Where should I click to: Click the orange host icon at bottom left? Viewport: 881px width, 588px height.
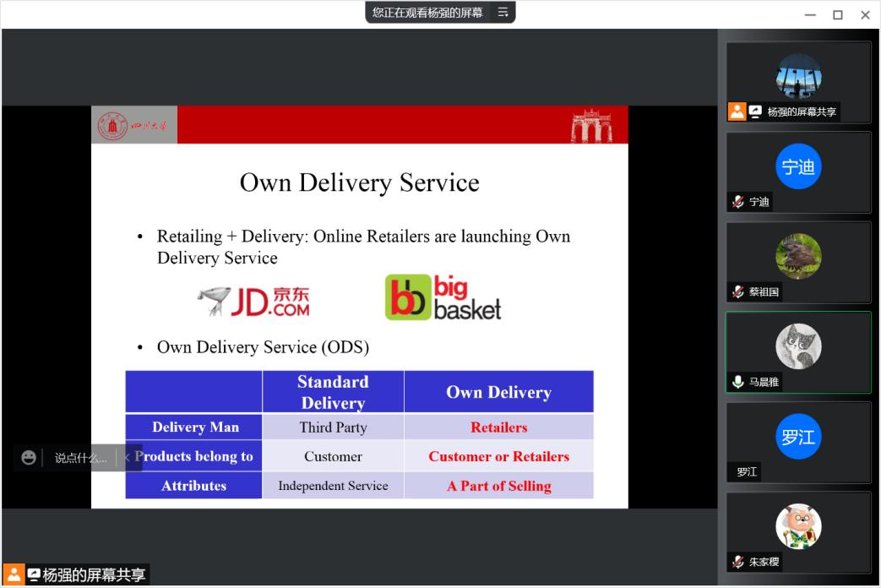(14, 574)
